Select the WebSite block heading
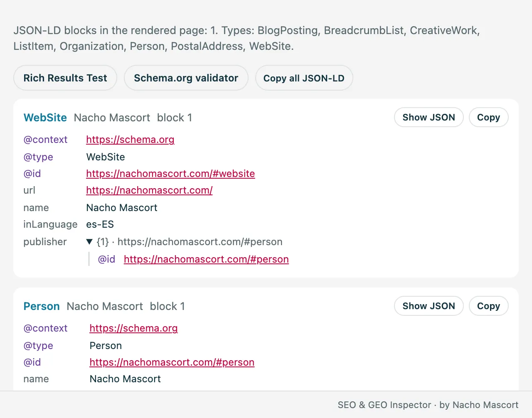Screen dimensions: 532x418 45,118
